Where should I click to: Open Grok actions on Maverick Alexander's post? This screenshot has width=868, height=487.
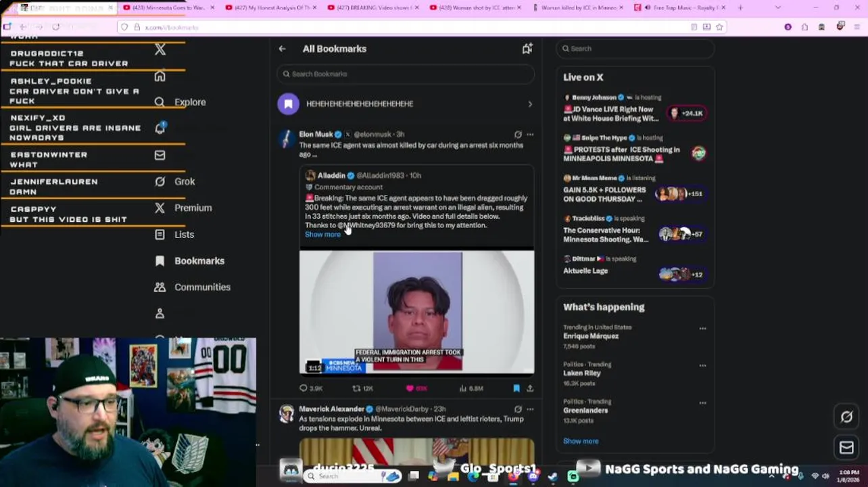tap(518, 409)
